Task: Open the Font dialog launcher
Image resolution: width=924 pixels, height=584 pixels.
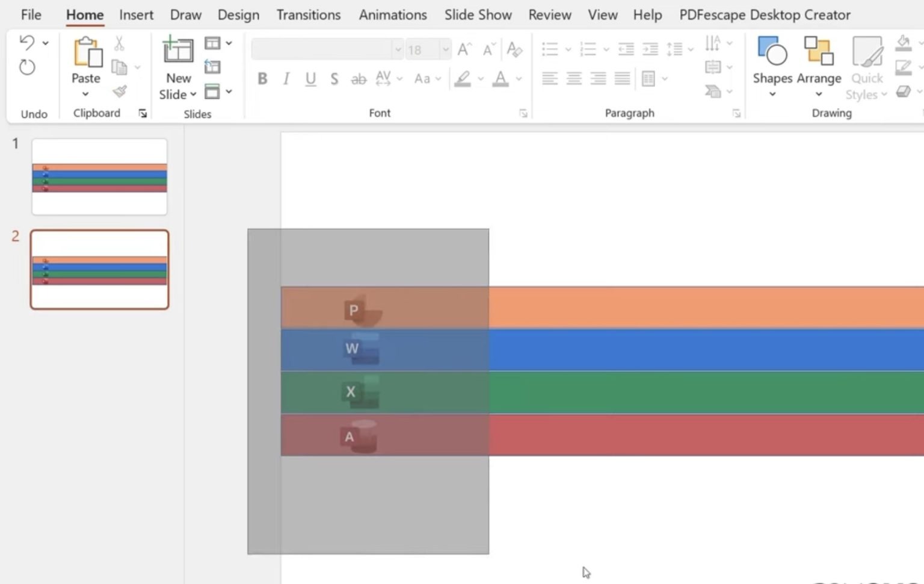Action: pos(523,113)
